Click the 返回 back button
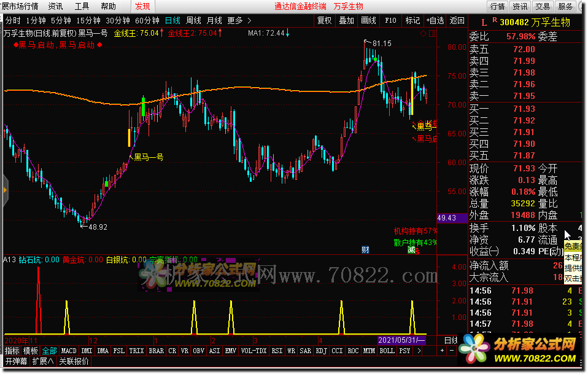The image size is (588, 374). pos(457,21)
